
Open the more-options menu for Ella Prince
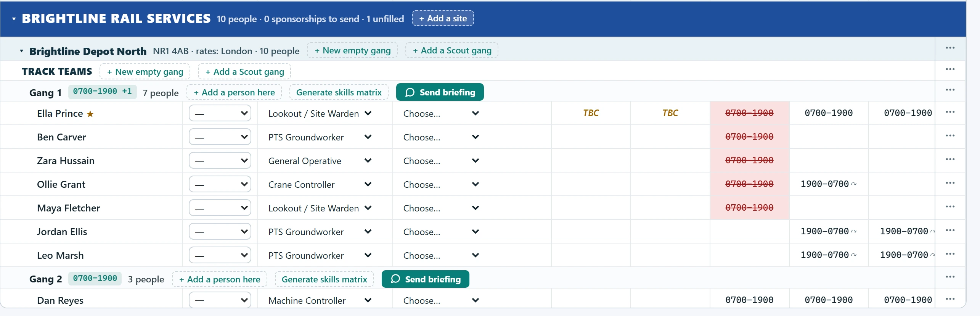(x=950, y=112)
